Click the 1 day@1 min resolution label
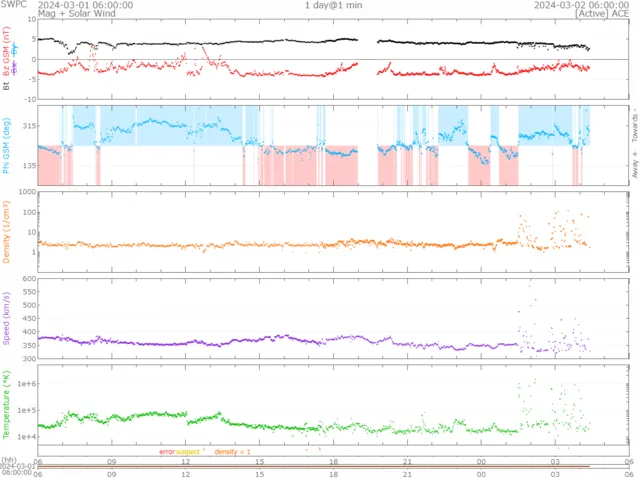 [333, 5]
